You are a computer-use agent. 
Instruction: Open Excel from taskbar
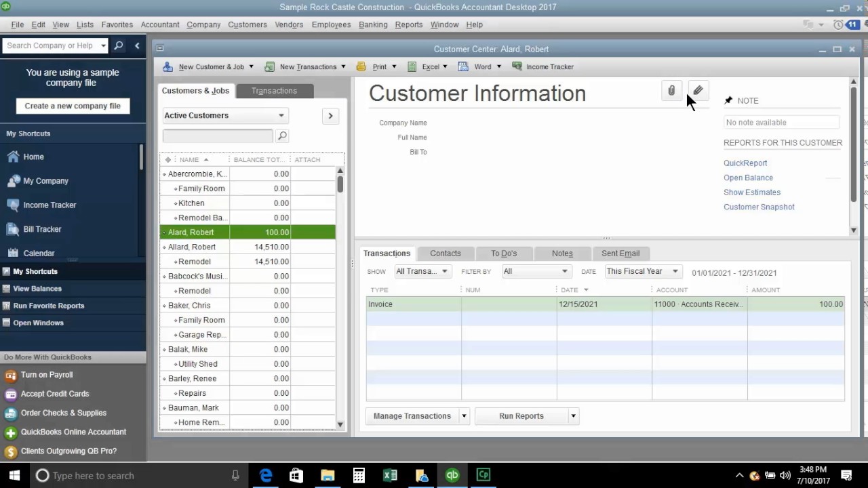click(x=390, y=475)
